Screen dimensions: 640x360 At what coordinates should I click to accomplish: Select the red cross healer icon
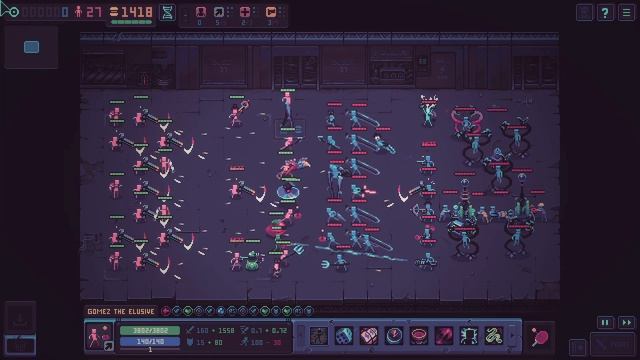coord(245,12)
